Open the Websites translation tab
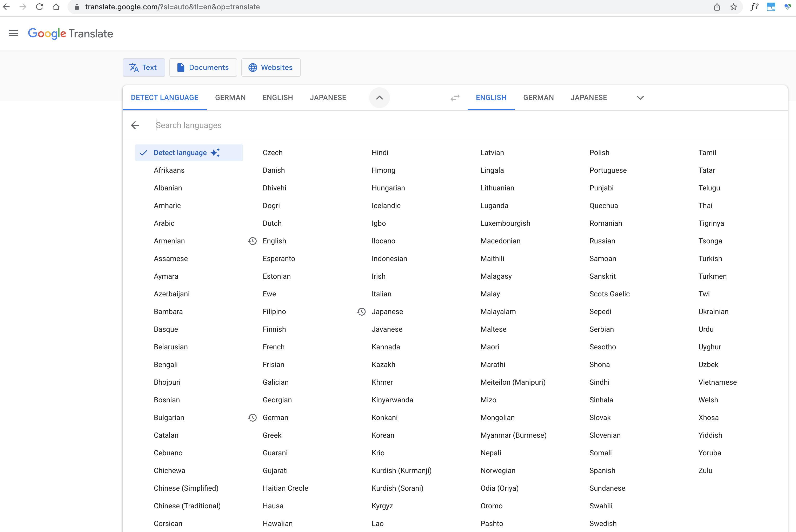Screen dimensions: 796x532 point(271,67)
